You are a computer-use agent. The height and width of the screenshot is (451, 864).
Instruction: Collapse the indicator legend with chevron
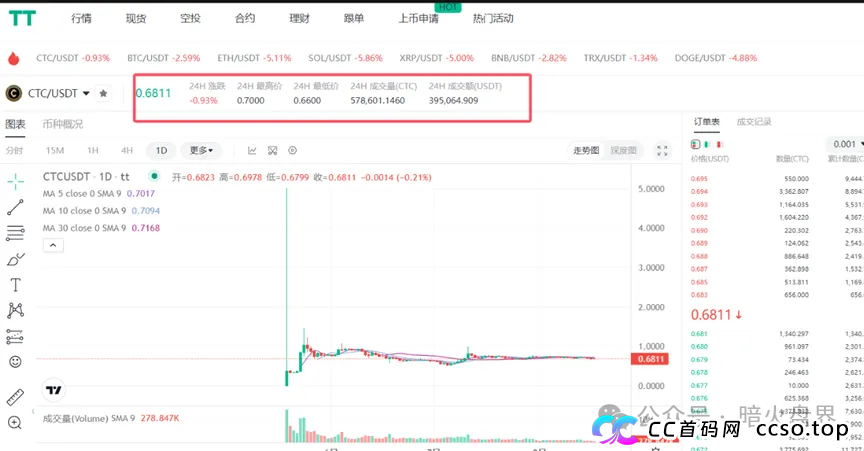[53, 245]
